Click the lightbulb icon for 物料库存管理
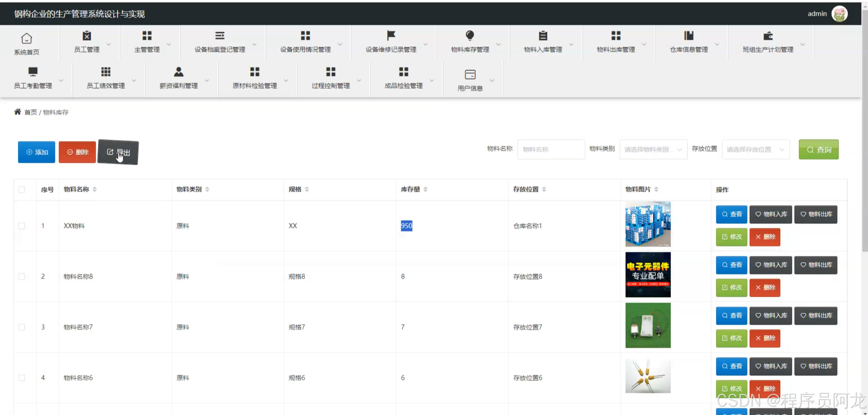This screenshot has height=415, width=868. [470, 35]
